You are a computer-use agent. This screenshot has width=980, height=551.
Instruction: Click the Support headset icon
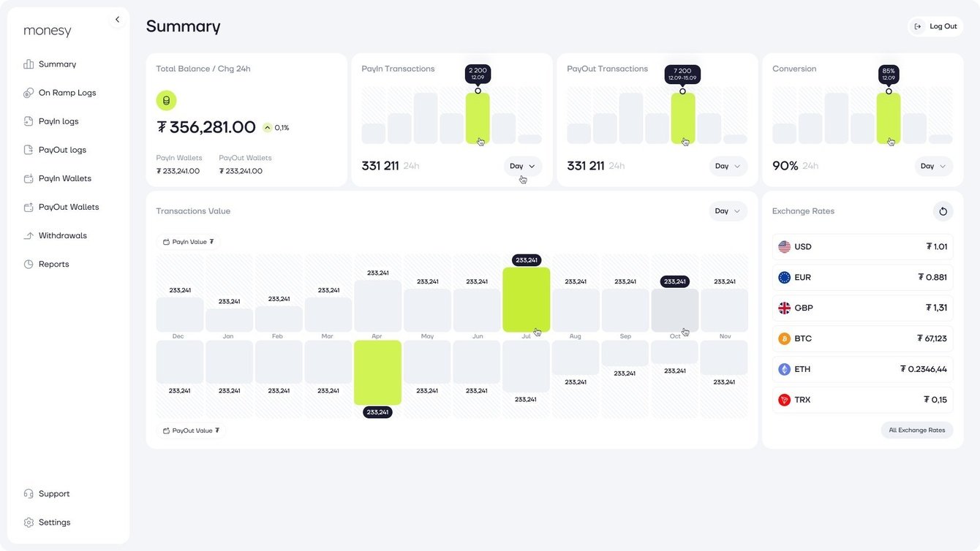(29, 494)
